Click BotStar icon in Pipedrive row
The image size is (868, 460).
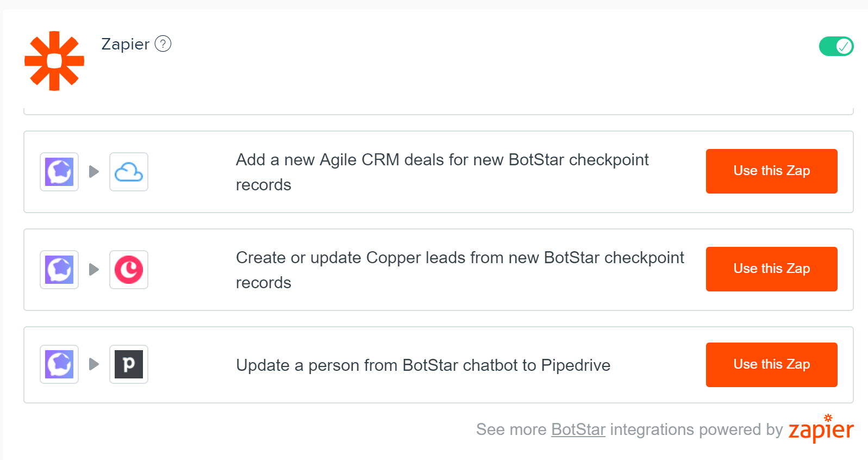59,364
